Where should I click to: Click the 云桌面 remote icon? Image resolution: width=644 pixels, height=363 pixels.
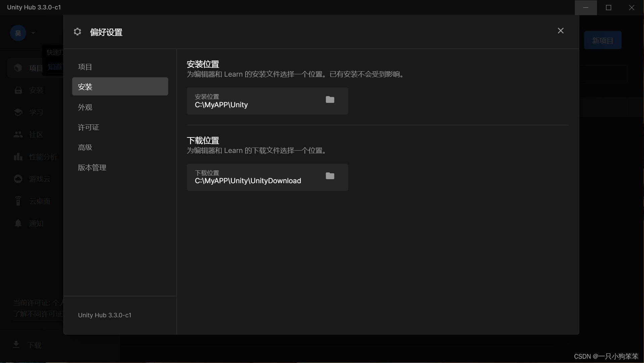(18, 201)
